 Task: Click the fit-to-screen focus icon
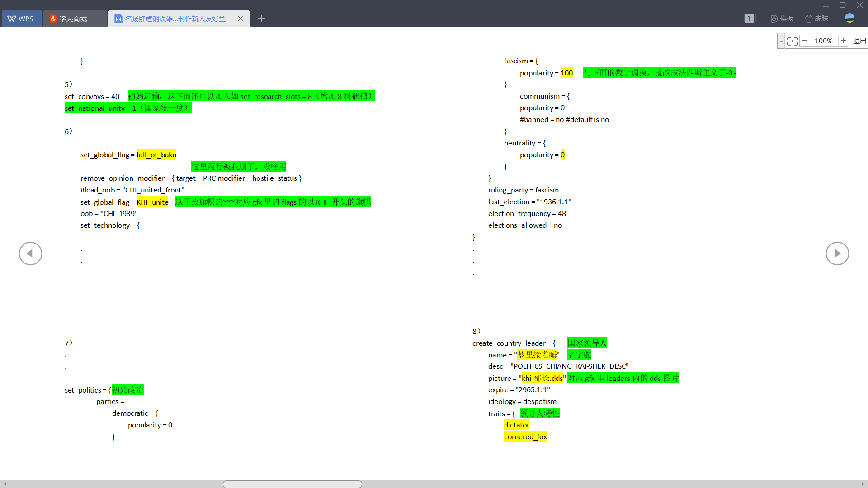point(792,41)
